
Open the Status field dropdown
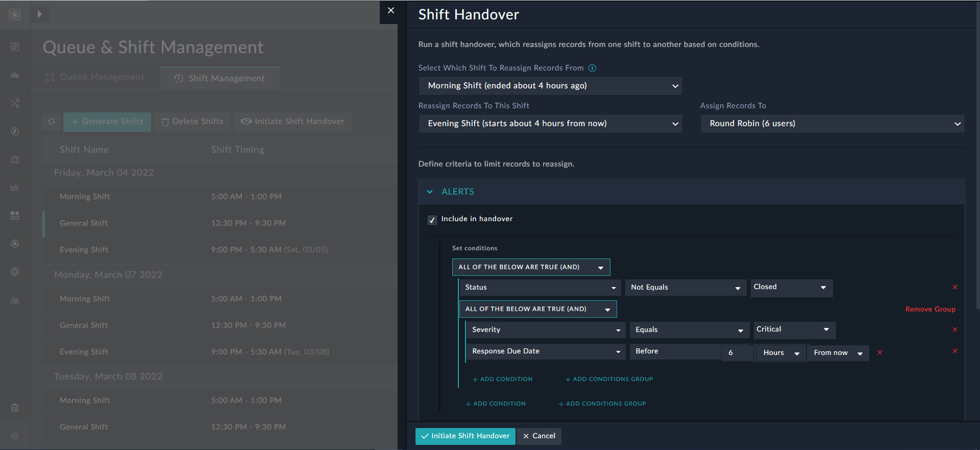point(540,288)
